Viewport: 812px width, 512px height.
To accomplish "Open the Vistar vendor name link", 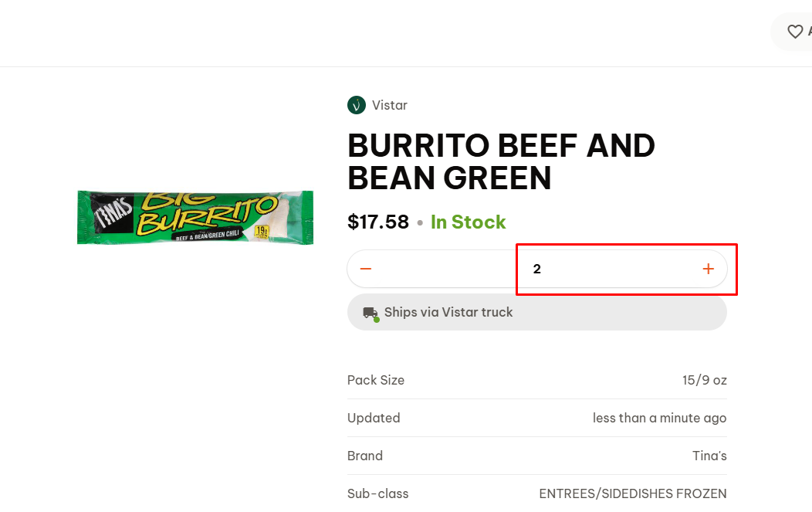I will pos(389,105).
